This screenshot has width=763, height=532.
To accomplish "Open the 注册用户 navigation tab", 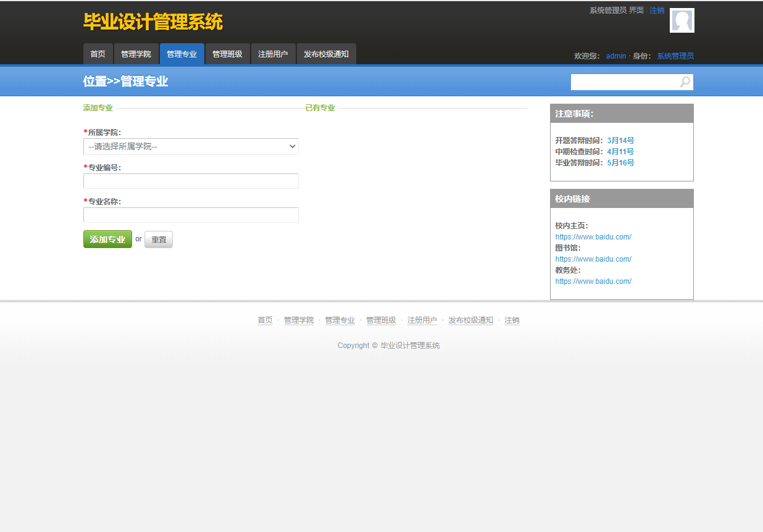I will tap(273, 54).
